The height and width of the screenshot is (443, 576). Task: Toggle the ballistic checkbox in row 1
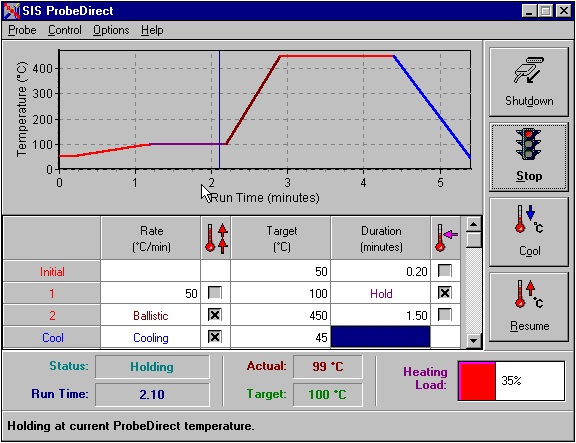point(215,293)
